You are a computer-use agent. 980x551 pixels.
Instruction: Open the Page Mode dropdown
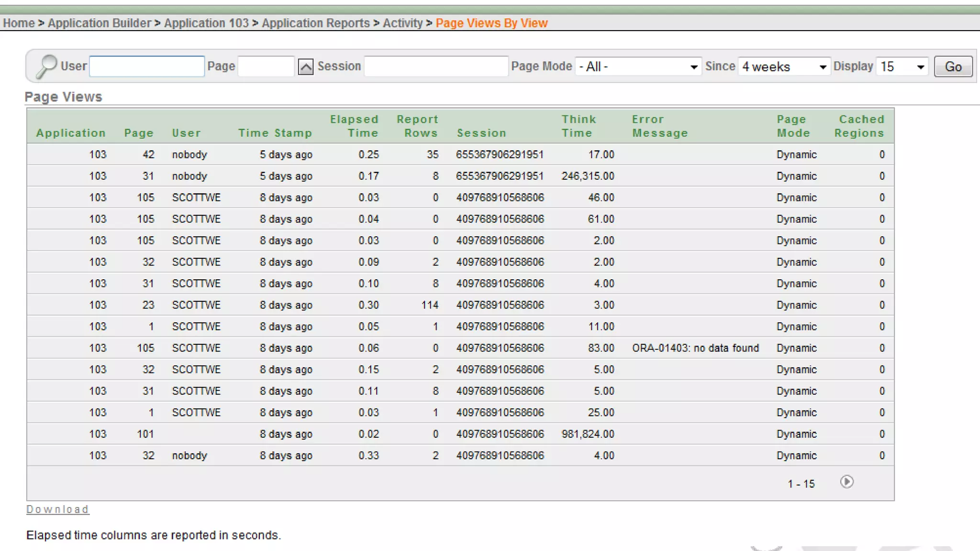point(638,66)
